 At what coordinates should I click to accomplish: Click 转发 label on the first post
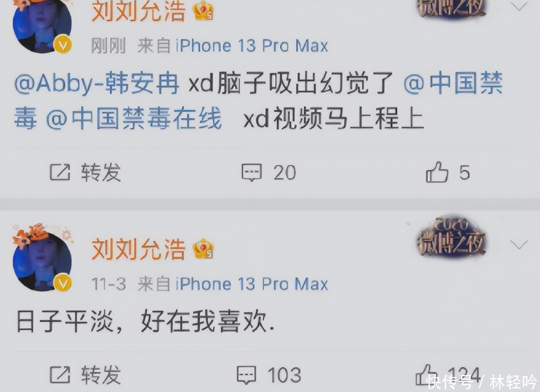pyautogui.click(x=101, y=173)
